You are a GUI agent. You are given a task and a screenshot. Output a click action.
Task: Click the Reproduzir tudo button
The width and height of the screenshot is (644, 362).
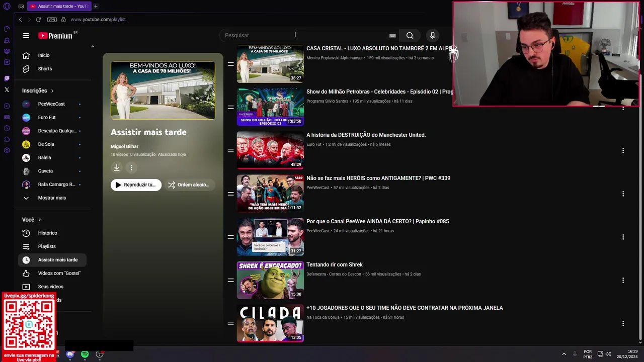(136, 185)
